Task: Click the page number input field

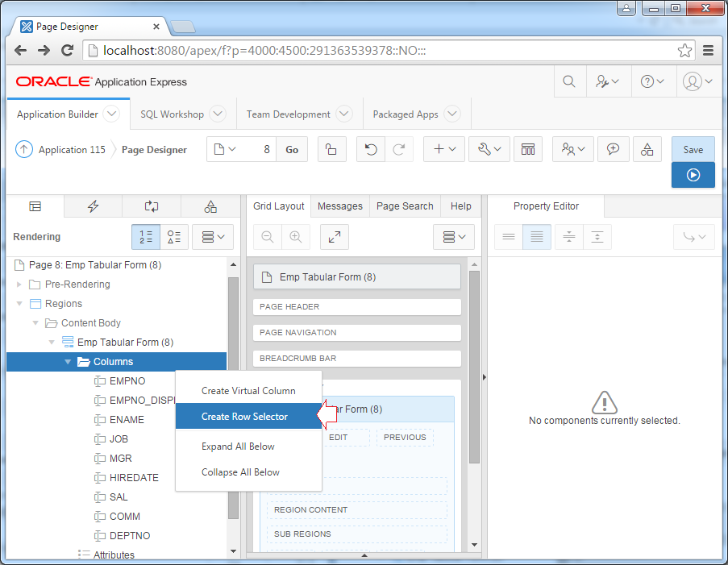Action: tap(259, 149)
